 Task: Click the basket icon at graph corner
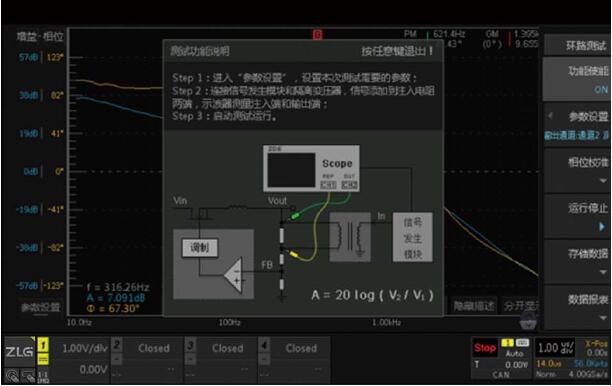coord(528,322)
